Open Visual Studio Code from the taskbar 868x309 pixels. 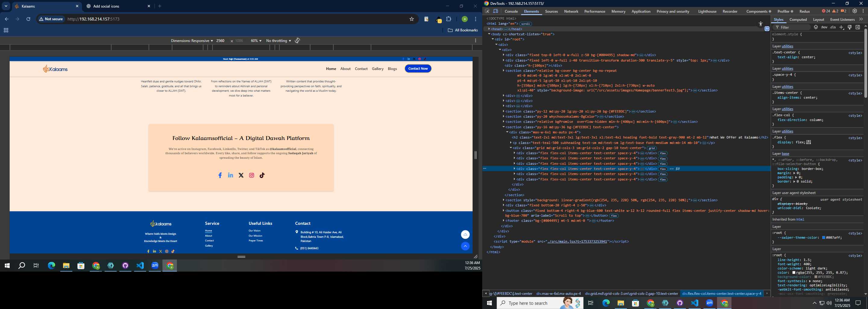pyautogui.click(x=140, y=266)
